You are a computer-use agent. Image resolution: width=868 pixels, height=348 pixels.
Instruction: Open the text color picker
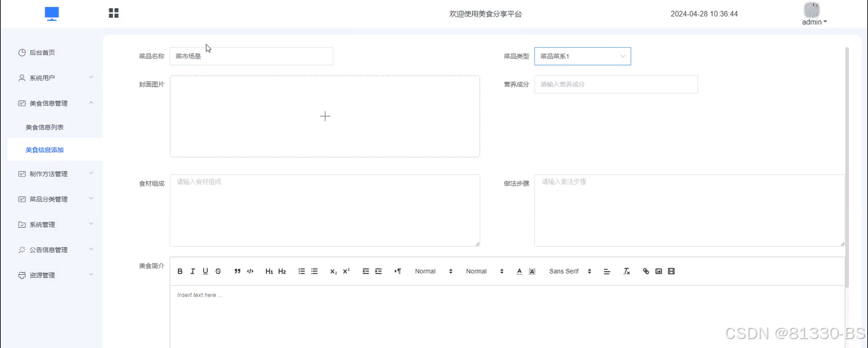pyautogui.click(x=519, y=271)
